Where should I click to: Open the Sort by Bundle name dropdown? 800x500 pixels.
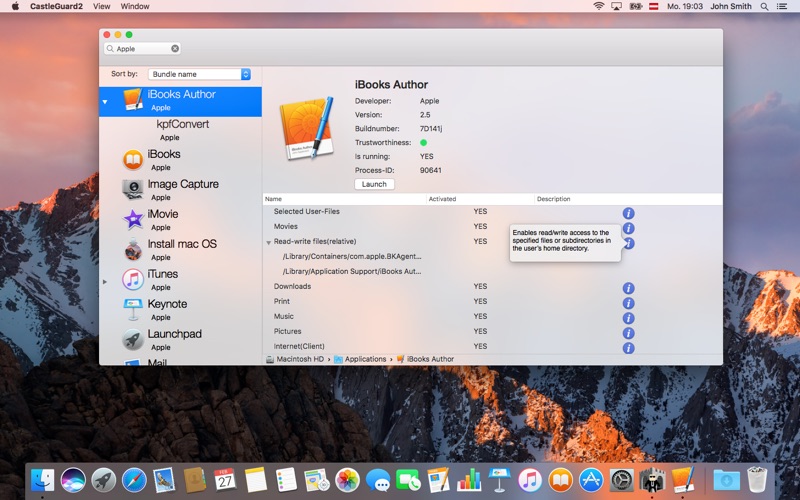[x=199, y=74]
